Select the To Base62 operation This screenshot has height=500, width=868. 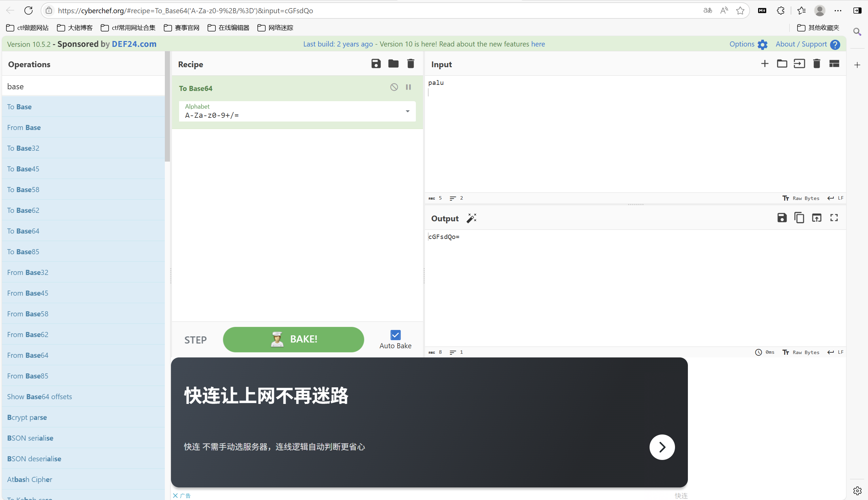click(83, 210)
